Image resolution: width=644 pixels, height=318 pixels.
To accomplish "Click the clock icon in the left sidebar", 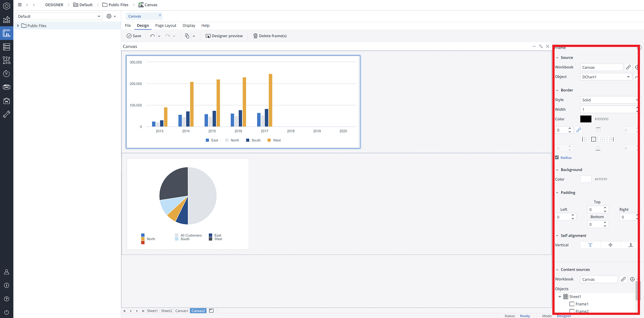I will point(6,74).
